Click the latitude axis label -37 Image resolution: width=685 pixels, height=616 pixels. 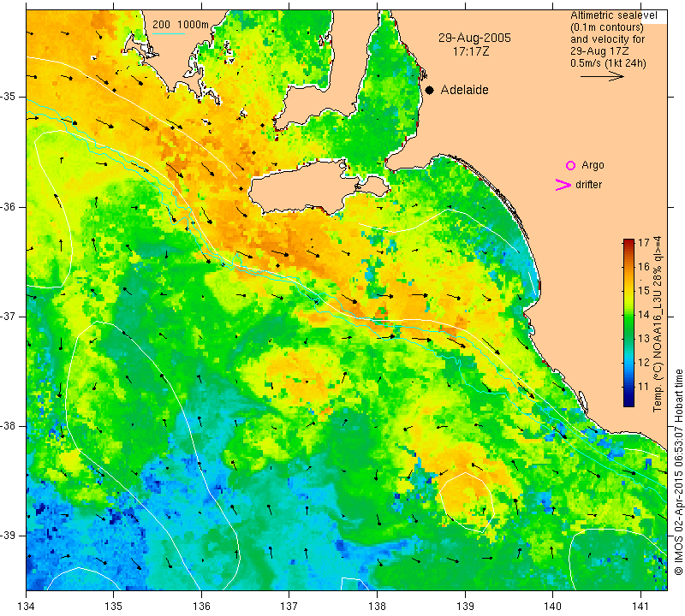[8, 316]
